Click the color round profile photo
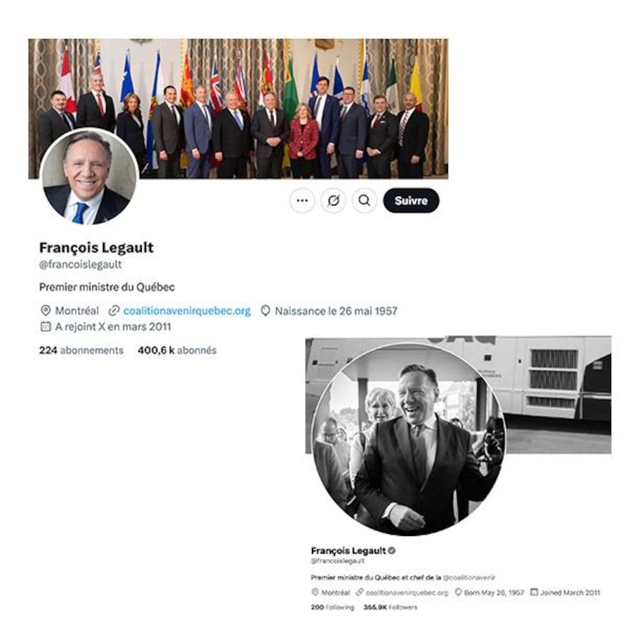The height and width of the screenshot is (644, 644). [89, 177]
